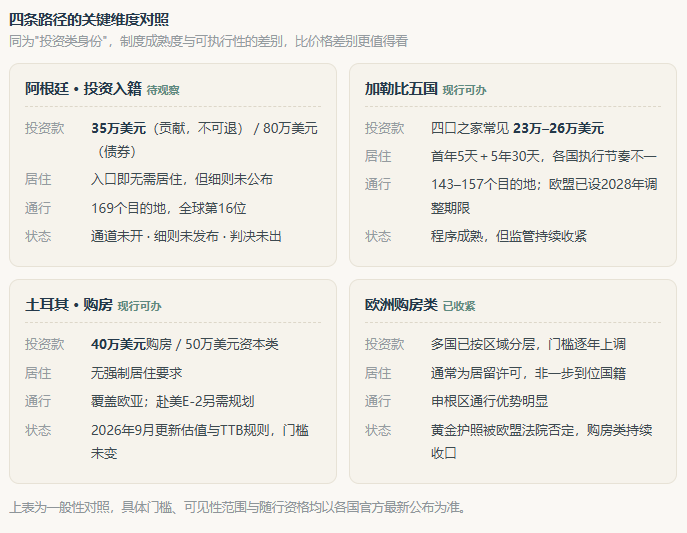Click 通行 label in the Europe card
This screenshot has height=533, width=687.
tap(378, 402)
